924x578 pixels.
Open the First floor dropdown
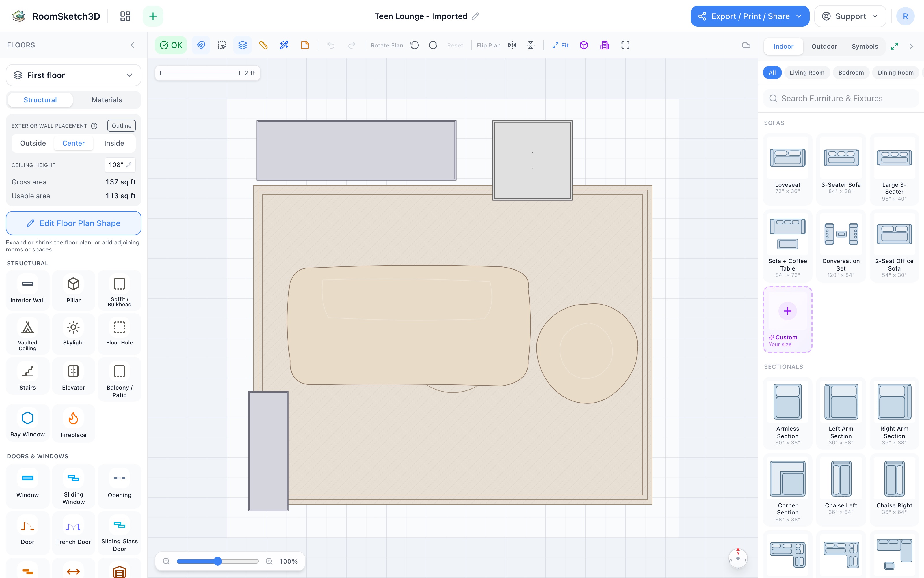pyautogui.click(x=74, y=75)
